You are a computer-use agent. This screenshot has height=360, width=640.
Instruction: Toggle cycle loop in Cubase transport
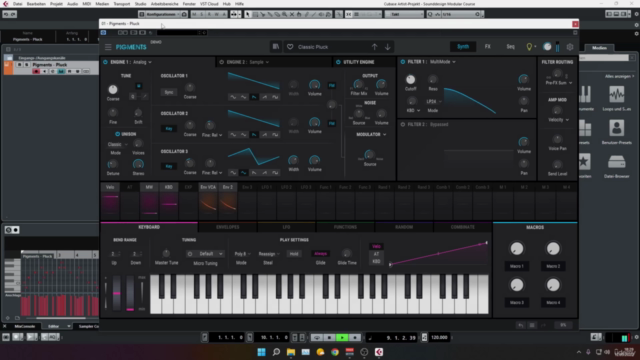coord(316,338)
